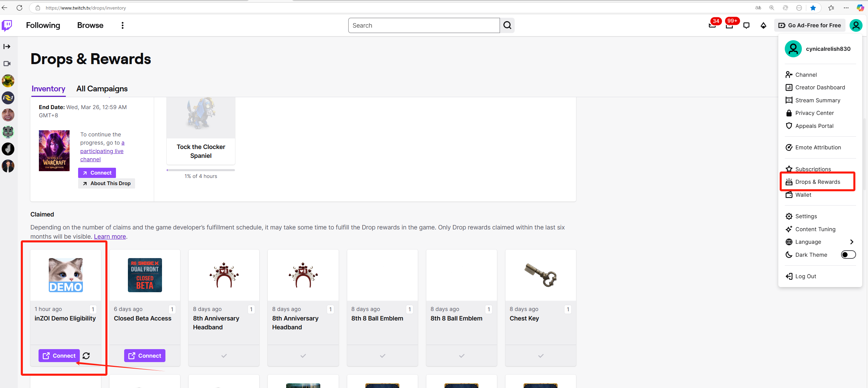
Task: Open Emote Attribution menu item
Action: [820, 147]
